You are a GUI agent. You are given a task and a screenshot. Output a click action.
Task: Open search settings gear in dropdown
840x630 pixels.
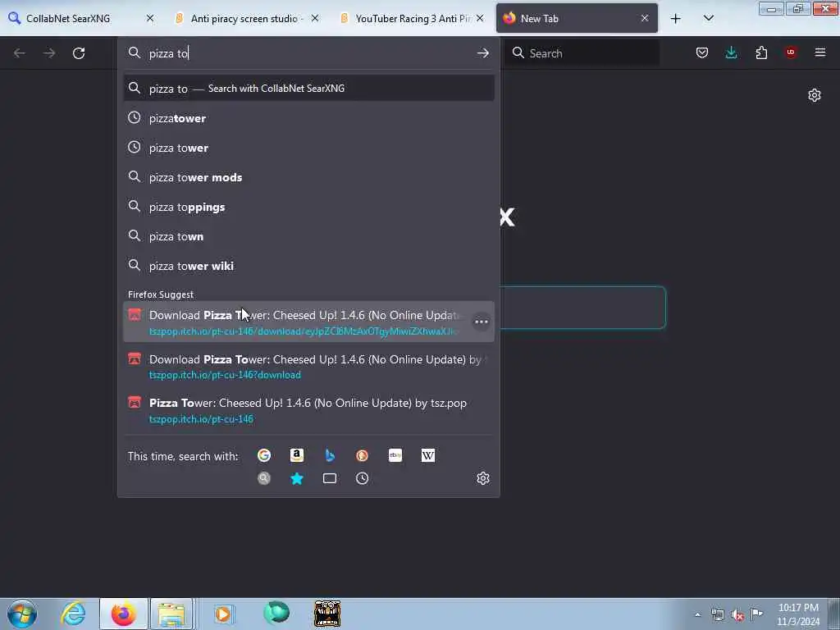point(483,478)
